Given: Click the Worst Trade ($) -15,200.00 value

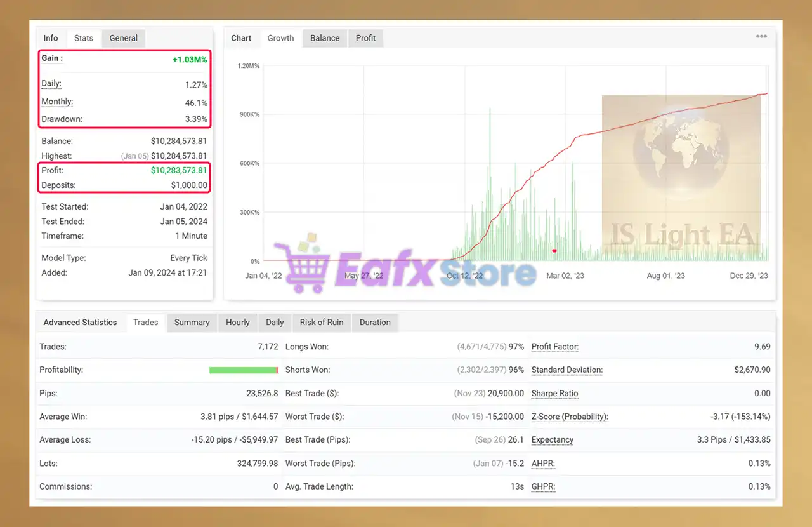Looking at the screenshot, I should click(488, 417).
